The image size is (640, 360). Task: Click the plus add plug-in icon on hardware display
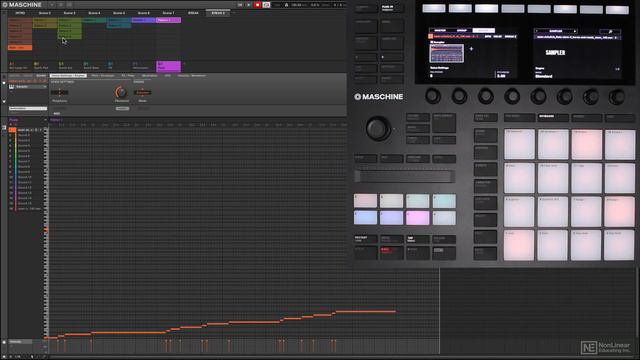tap(471, 49)
